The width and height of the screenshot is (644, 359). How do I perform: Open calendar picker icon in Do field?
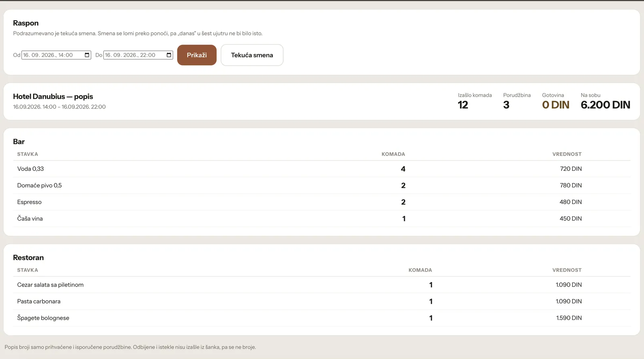[x=169, y=55]
